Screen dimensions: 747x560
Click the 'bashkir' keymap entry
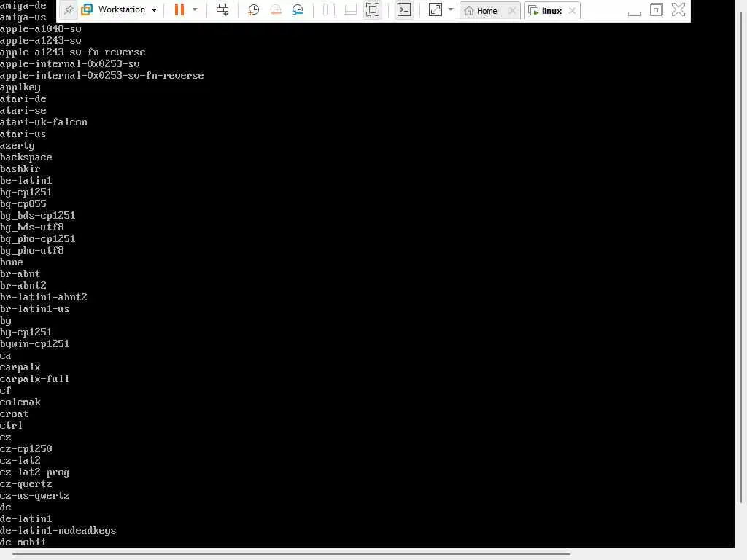(x=20, y=169)
